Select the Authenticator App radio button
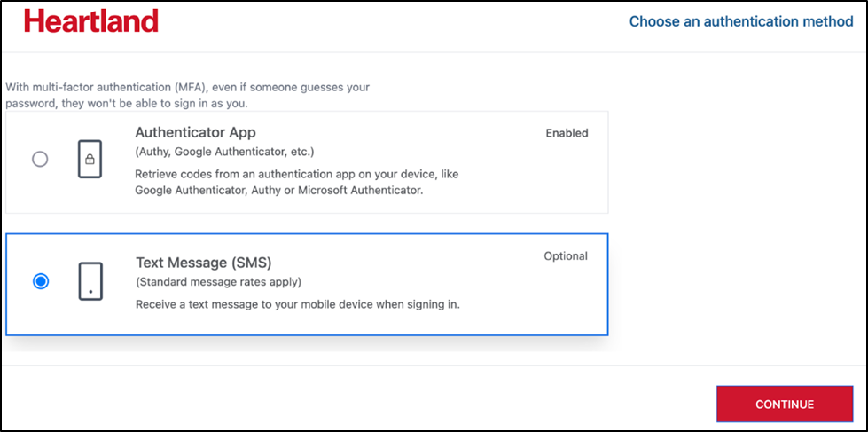868x432 pixels. click(x=40, y=160)
